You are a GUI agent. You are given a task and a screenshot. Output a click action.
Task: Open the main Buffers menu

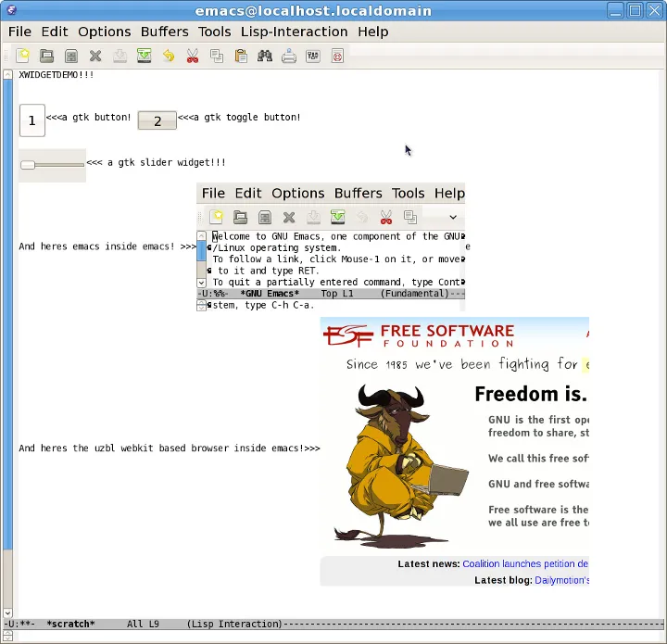165,32
